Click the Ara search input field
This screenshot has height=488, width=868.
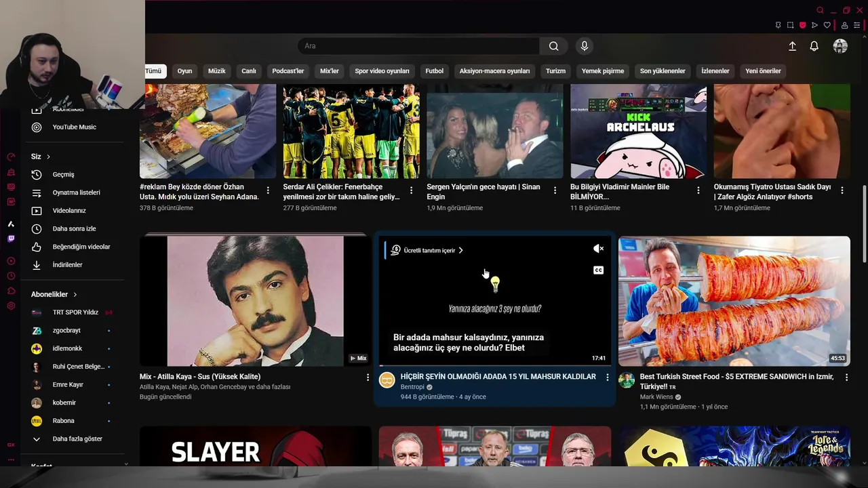pyautogui.click(x=418, y=46)
